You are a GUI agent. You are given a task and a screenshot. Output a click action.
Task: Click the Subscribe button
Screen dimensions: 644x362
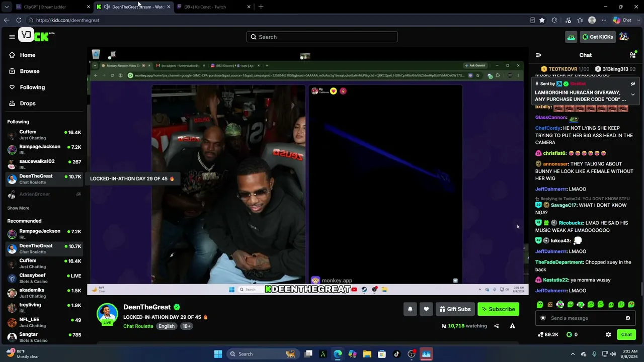click(x=498, y=309)
